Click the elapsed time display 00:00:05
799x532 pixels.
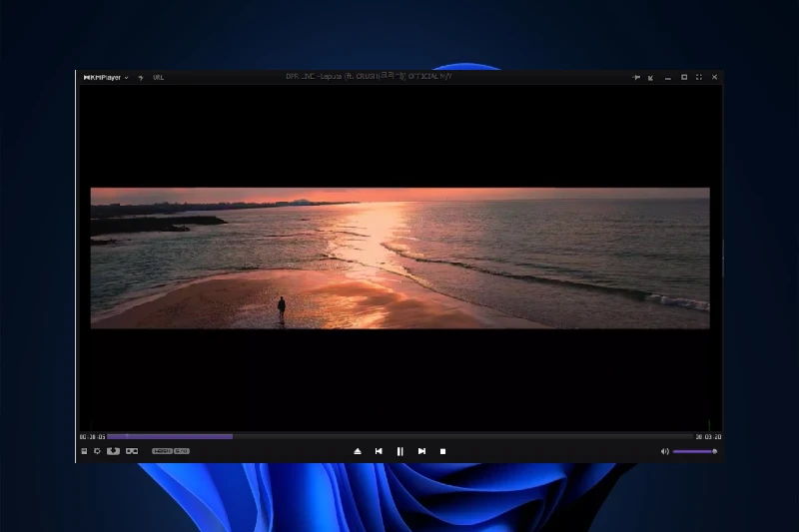pos(92,437)
